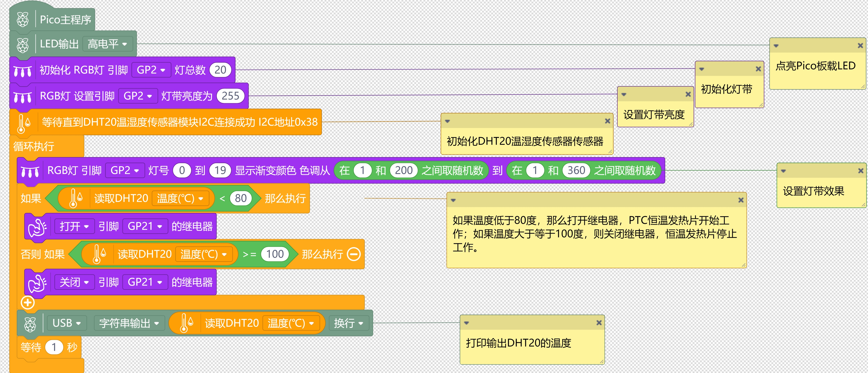The width and height of the screenshot is (868, 373).
Task: Close the 初始化DHT20温湿度传感器 comment
Action: (x=608, y=121)
